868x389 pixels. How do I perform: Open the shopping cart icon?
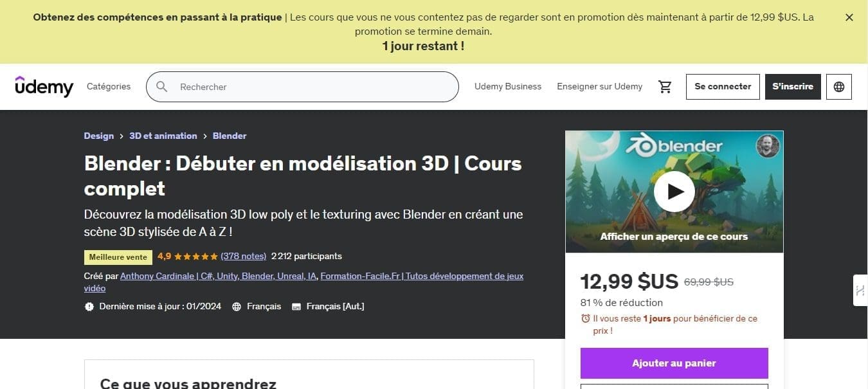[665, 87]
